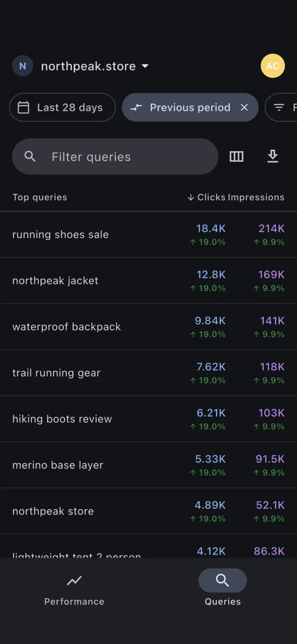Remove the Previous period comparison chip
The height and width of the screenshot is (644, 297).
pos(244,108)
